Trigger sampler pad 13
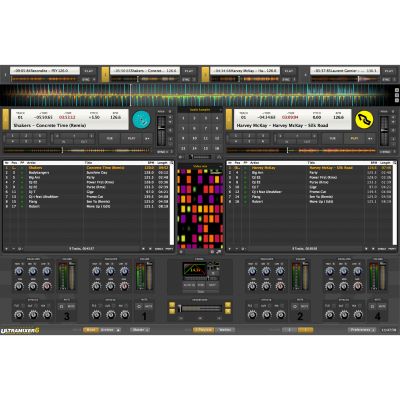Image resolution: width=400 pixels, height=400 pixels. [183, 148]
